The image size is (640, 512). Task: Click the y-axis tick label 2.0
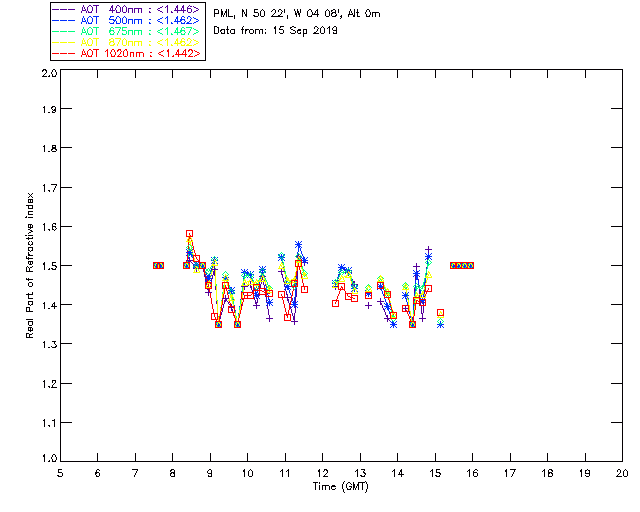[x=49, y=73]
